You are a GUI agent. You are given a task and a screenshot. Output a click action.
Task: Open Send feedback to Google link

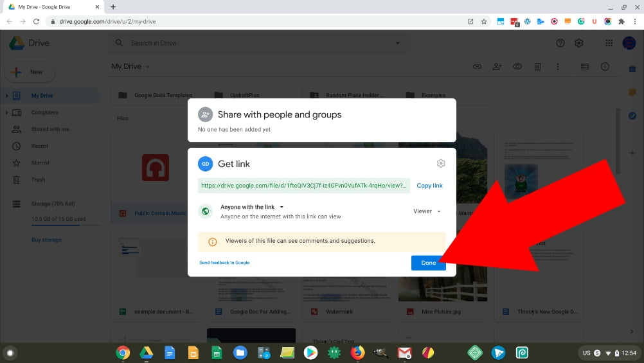tap(224, 263)
